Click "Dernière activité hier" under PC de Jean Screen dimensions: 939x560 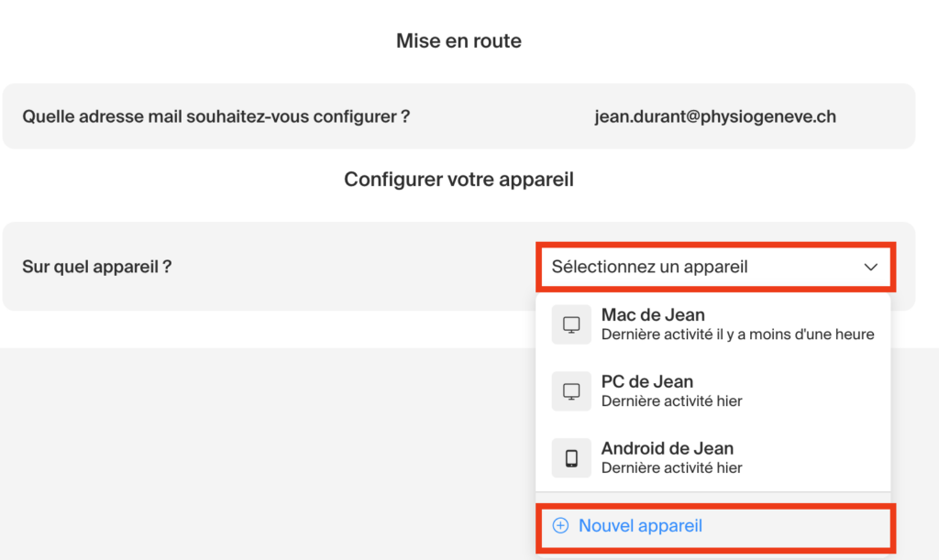point(671,401)
